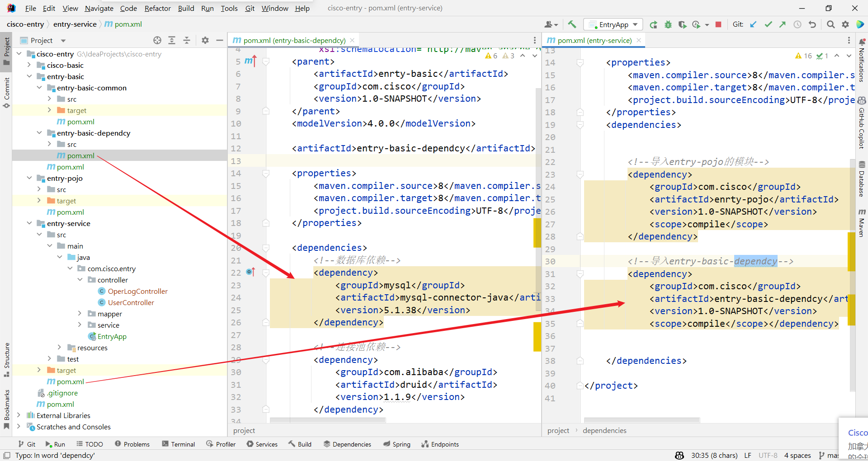
Task: Toggle the Maven side panel
Action: [x=862, y=222]
